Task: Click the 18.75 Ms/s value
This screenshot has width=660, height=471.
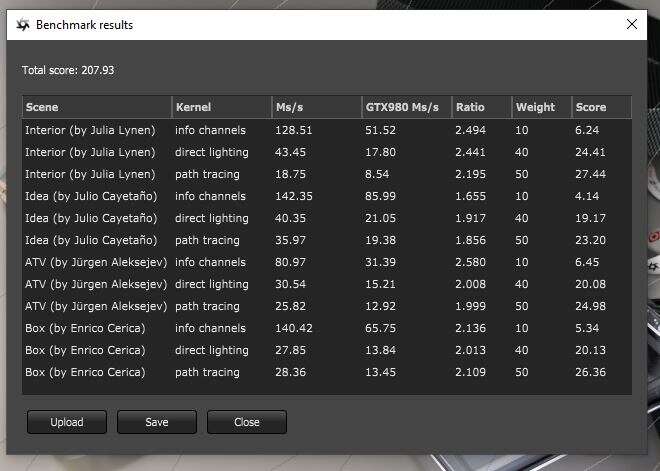Action: (x=290, y=174)
